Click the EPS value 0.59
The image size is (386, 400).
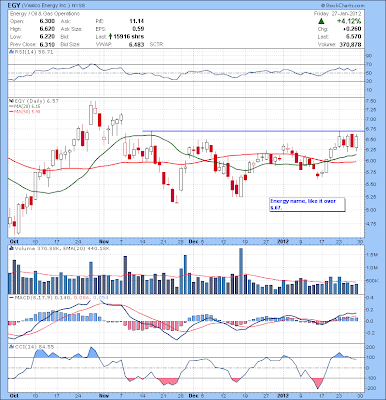click(x=138, y=29)
